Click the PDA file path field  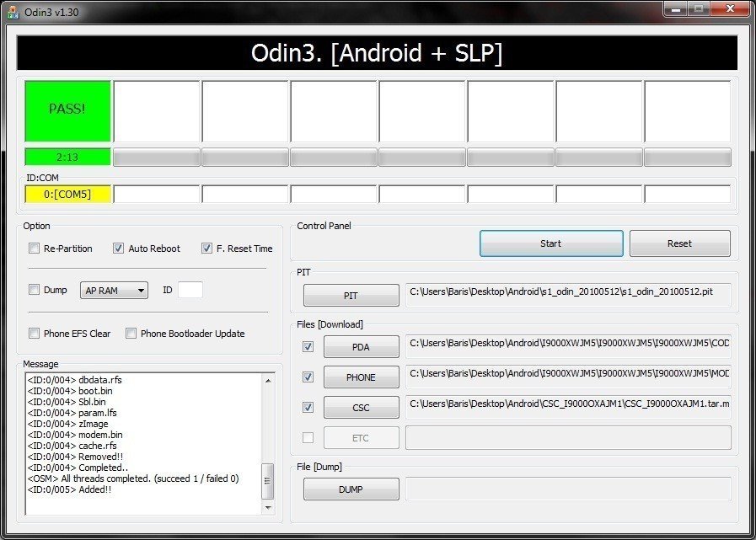tap(568, 346)
